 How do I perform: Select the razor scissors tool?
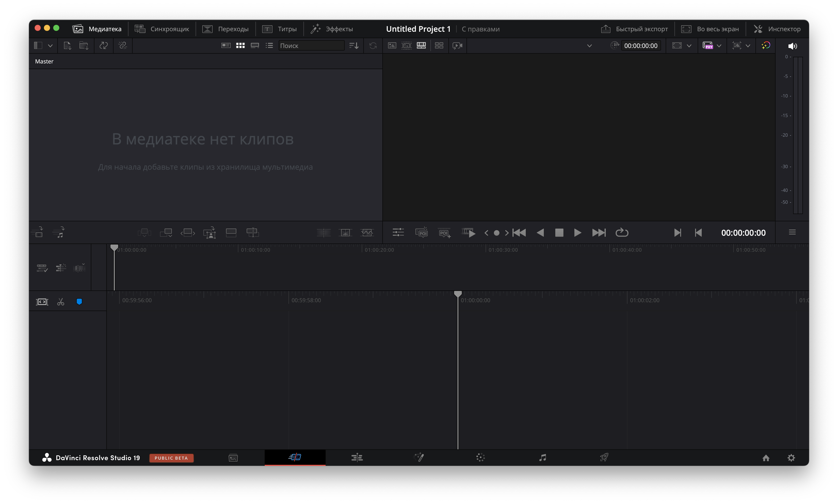(x=61, y=302)
